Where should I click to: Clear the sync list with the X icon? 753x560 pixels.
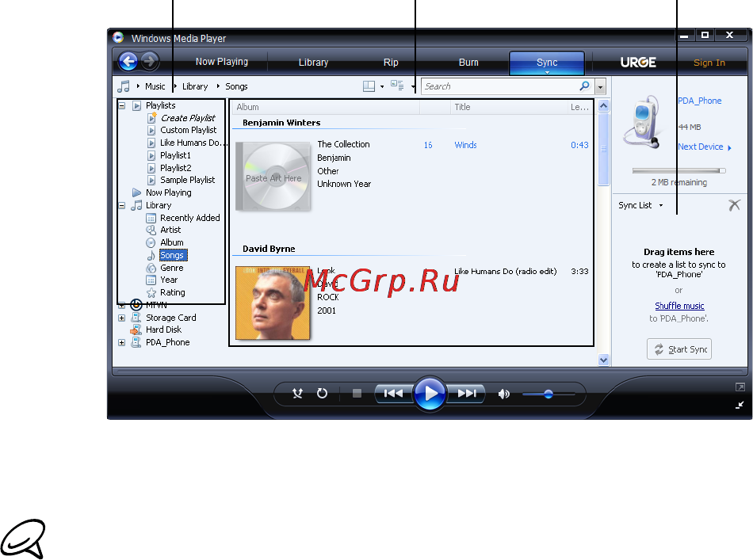(734, 205)
